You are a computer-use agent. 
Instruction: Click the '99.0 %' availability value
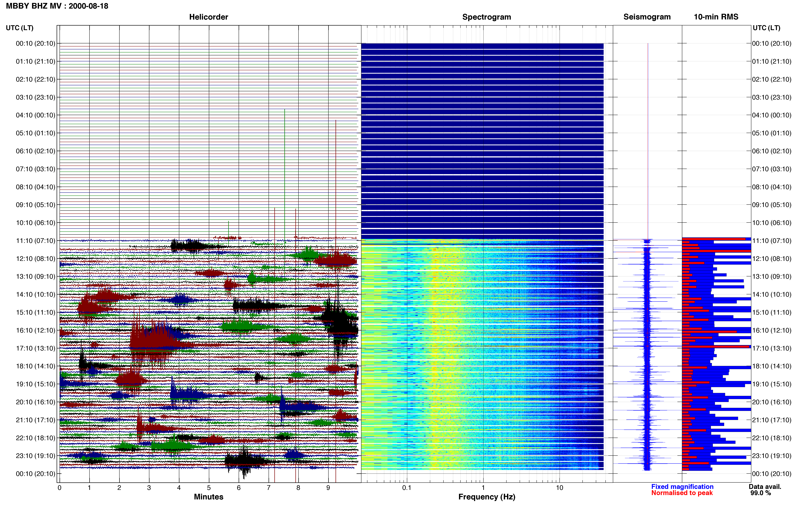761,493
